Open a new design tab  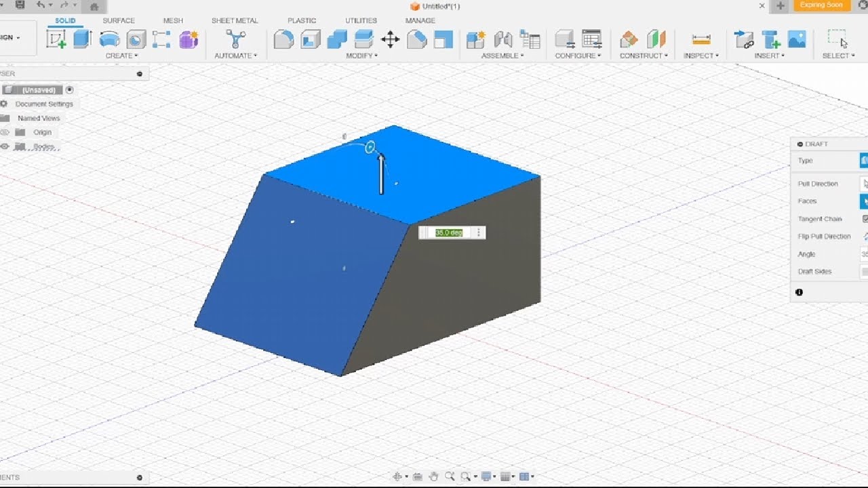(x=781, y=5)
